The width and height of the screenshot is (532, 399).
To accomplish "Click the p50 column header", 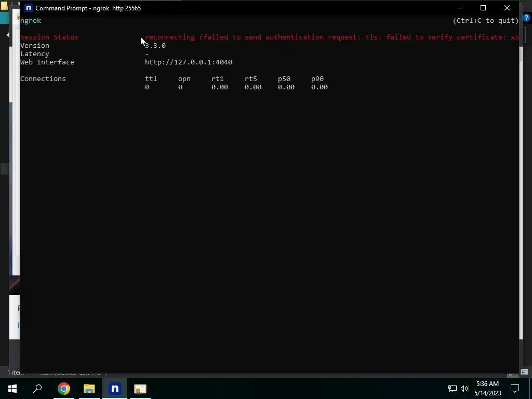I will pos(284,79).
